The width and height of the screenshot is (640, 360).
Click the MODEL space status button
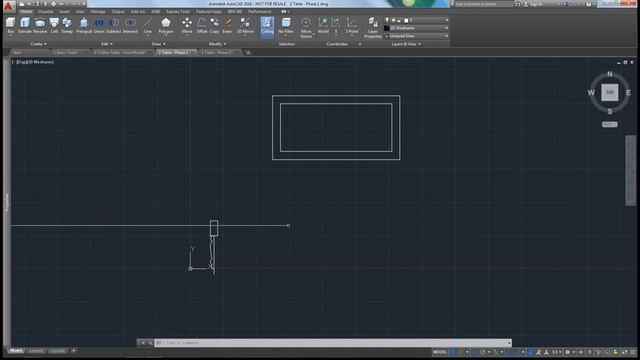click(x=440, y=352)
